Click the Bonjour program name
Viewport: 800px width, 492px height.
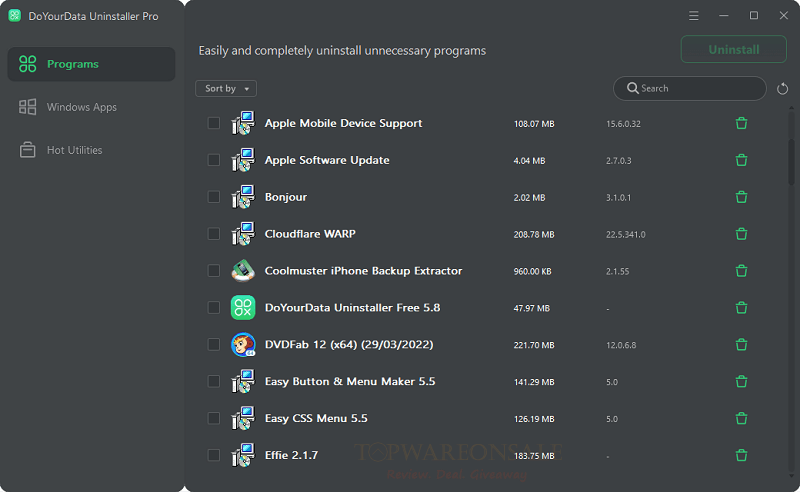coord(286,197)
